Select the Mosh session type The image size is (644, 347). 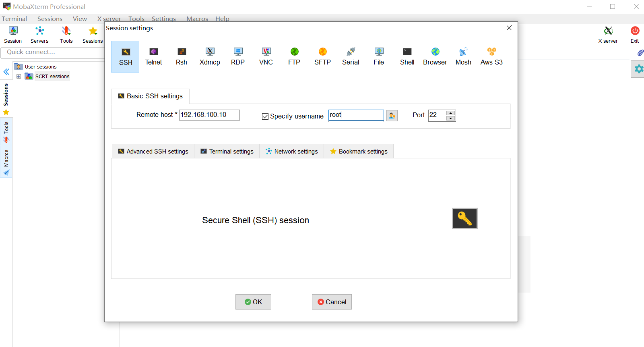[x=463, y=57]
